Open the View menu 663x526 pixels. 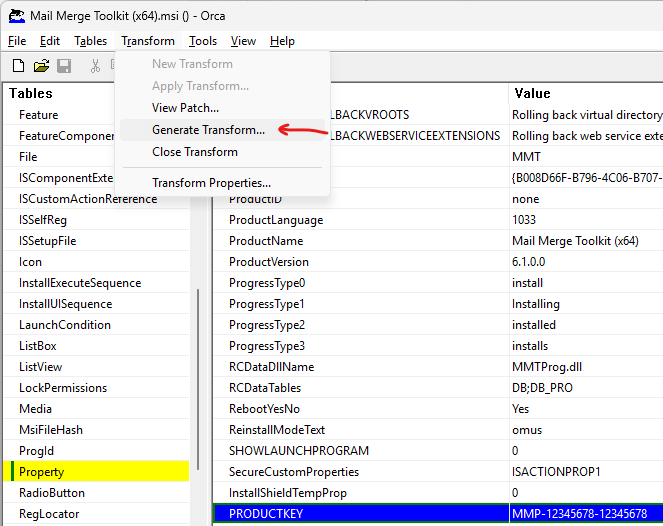tap(243, 41)
